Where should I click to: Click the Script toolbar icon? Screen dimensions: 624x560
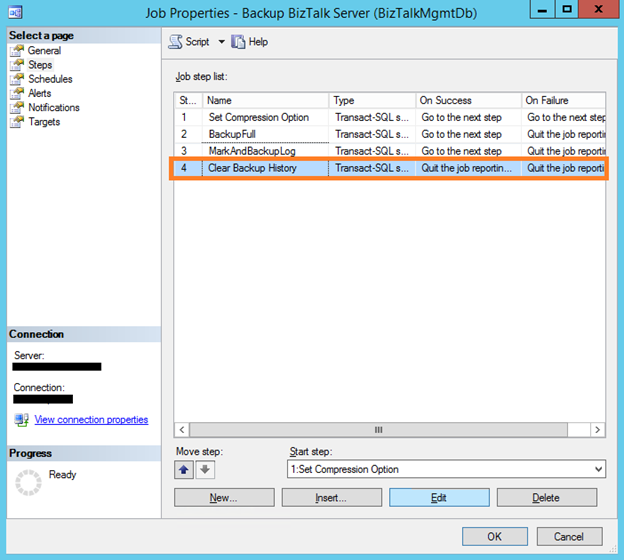point(175,42)
